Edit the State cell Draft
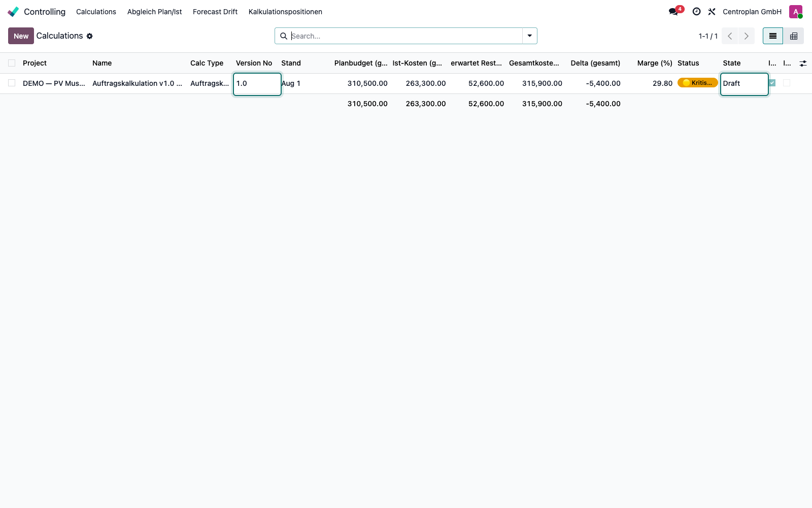 [x=745, y=84]
